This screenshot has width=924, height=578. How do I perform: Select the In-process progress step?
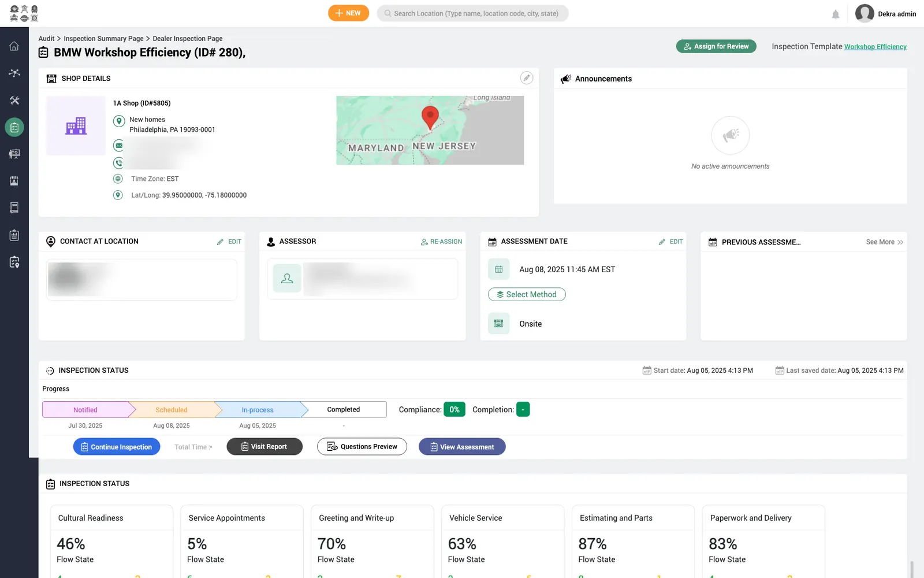(x=258, y=410)
